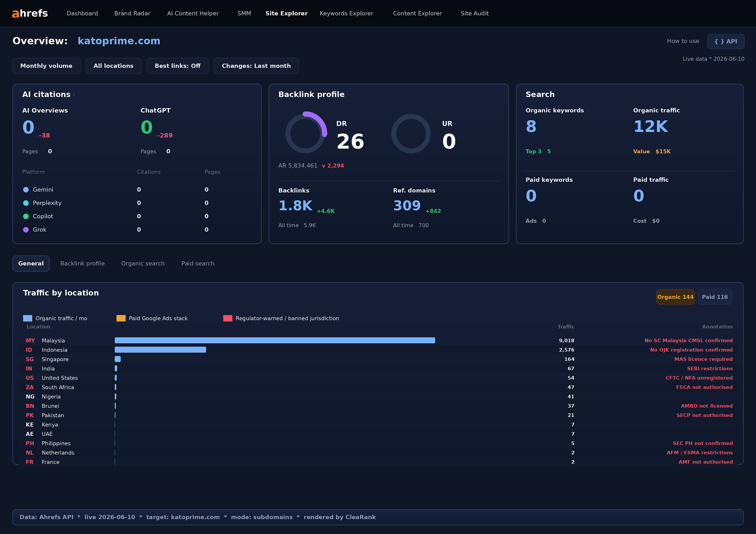Select the General tab
Viewport: 756px width, 534px height.
(x=31, y=263)
